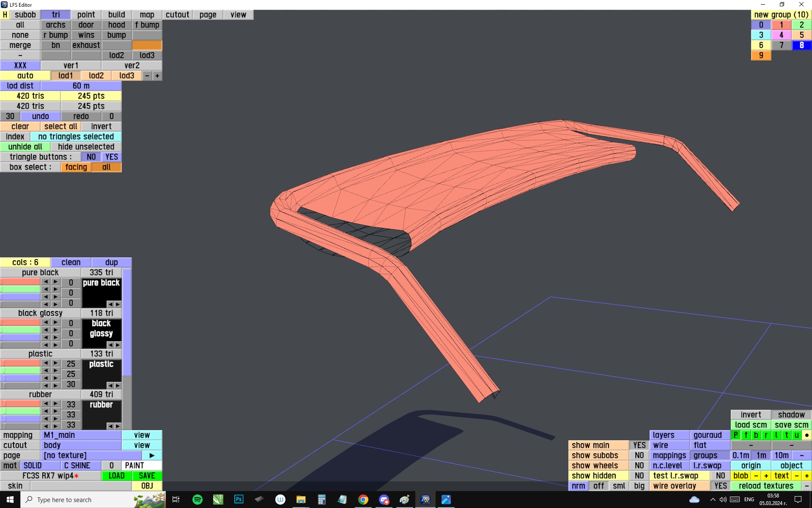This screenshot has height=508, width=812.
Task: Set triangle buttons to YES
Action: click(112, 157)
